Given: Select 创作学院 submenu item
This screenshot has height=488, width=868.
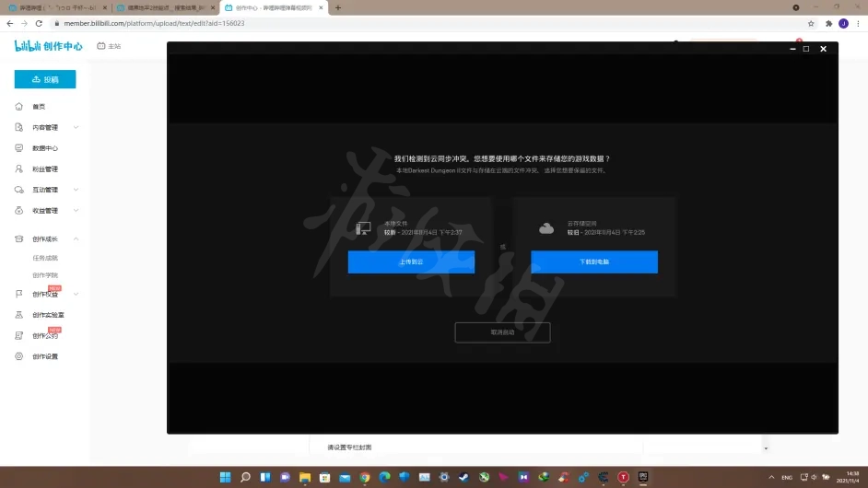Looking at the screenshot, I should click(45, 275).
